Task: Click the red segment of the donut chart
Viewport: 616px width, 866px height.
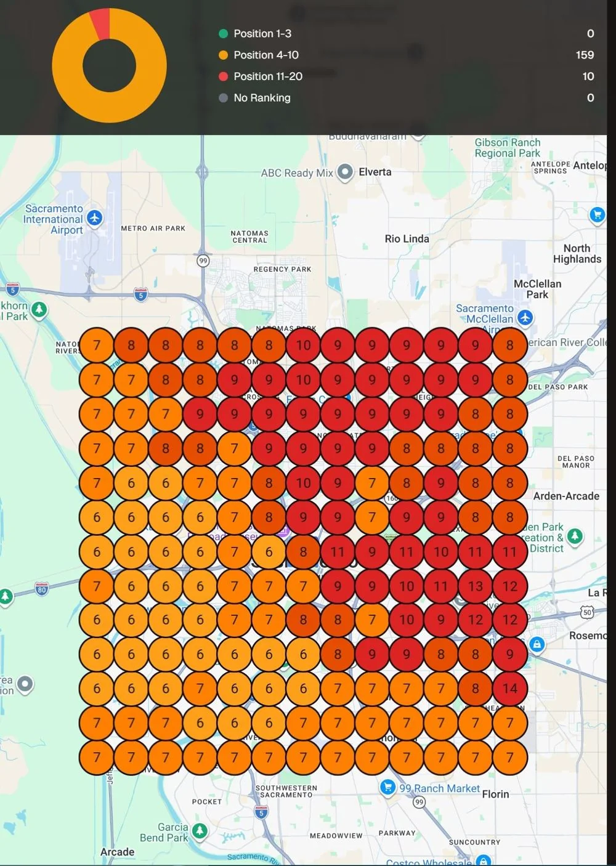Action: (x=101, y=23)
